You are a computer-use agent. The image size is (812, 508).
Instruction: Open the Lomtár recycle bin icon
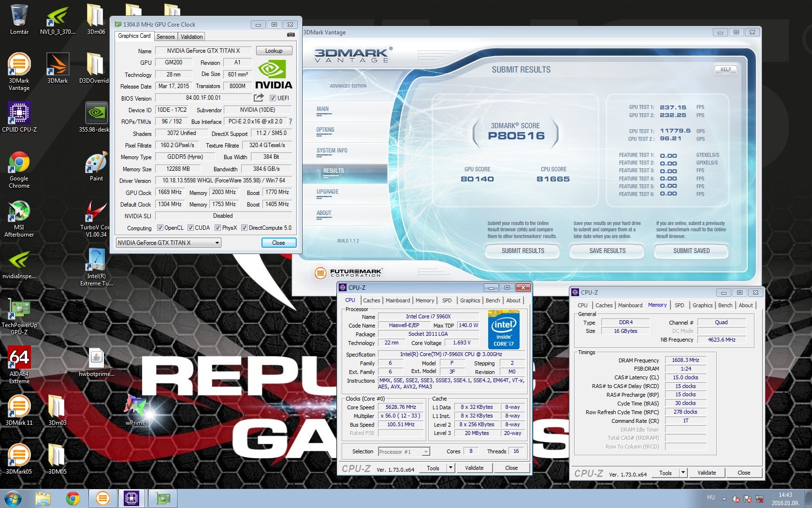point(19,19)
